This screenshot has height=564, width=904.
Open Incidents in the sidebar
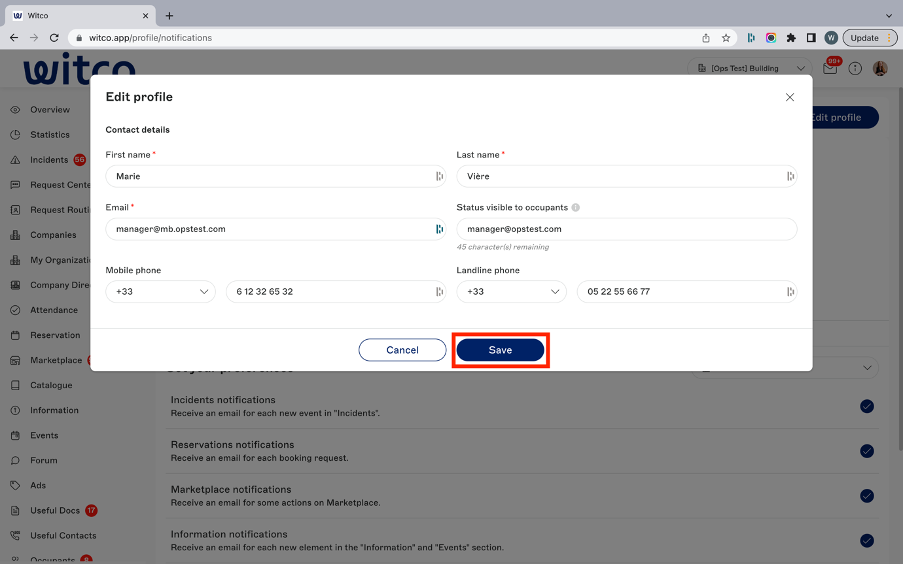pyautogui.click(x=49, y=160)
